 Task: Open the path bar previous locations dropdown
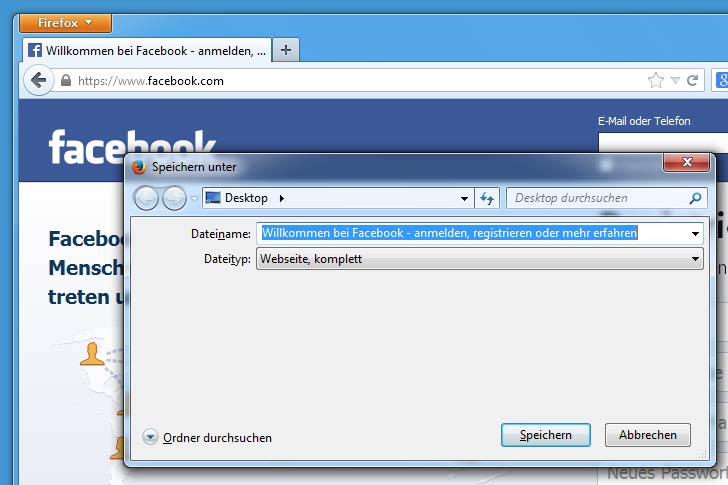pos(464,199)
